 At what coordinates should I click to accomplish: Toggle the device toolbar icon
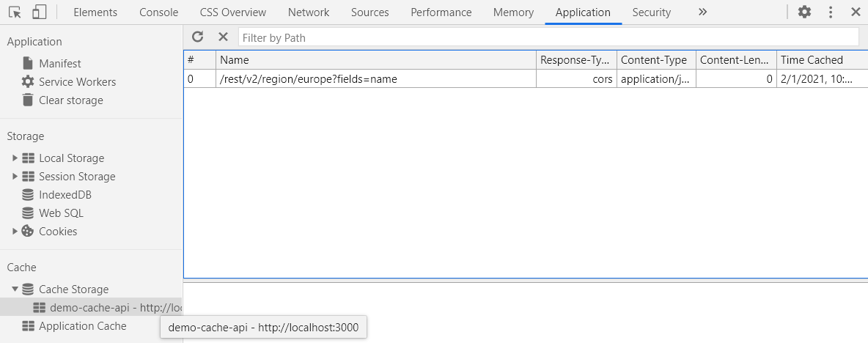39,12
